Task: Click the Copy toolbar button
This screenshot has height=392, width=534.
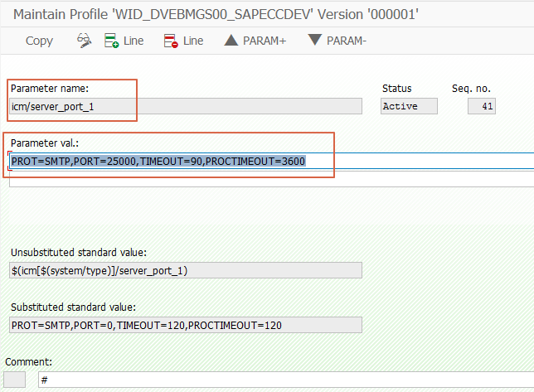Action: [39, 41]
